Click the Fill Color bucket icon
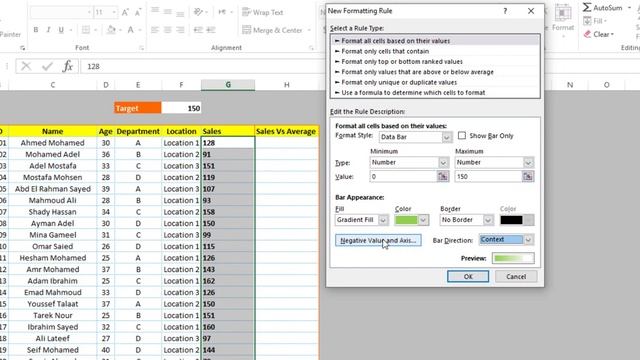Screen dimensions: 640x360 pyautogui.click(x=111, y=30)
